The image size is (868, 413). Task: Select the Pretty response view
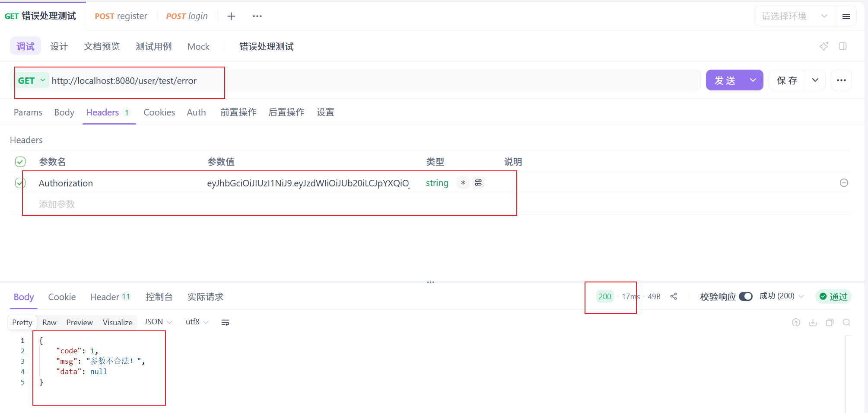(x=22, y=323)
